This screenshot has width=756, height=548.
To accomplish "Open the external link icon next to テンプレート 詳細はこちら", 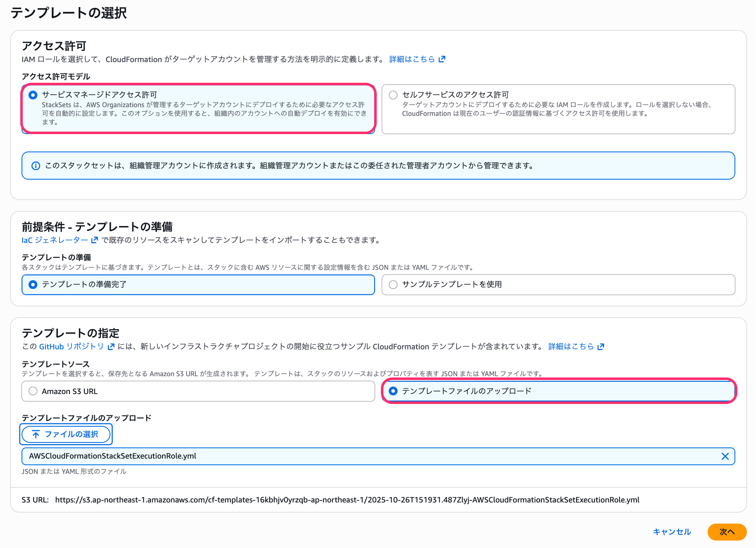I will pyautogui.click(x=600, y=346).
